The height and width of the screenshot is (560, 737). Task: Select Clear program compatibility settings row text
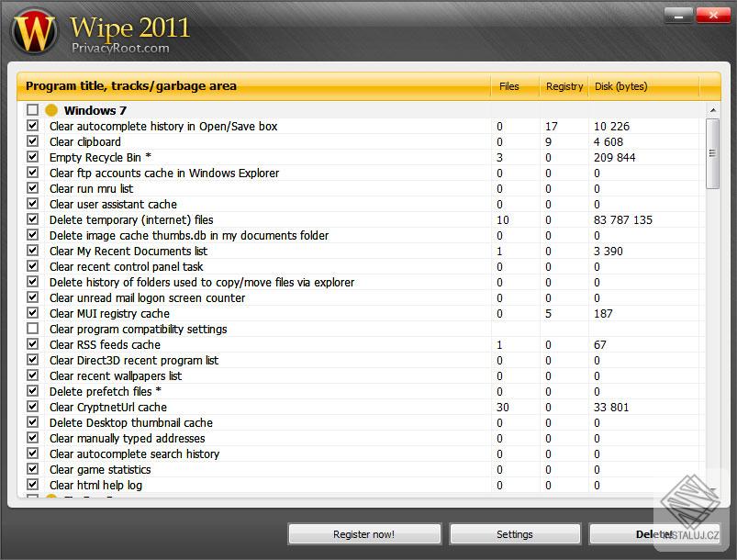click(x=139, y=329)
